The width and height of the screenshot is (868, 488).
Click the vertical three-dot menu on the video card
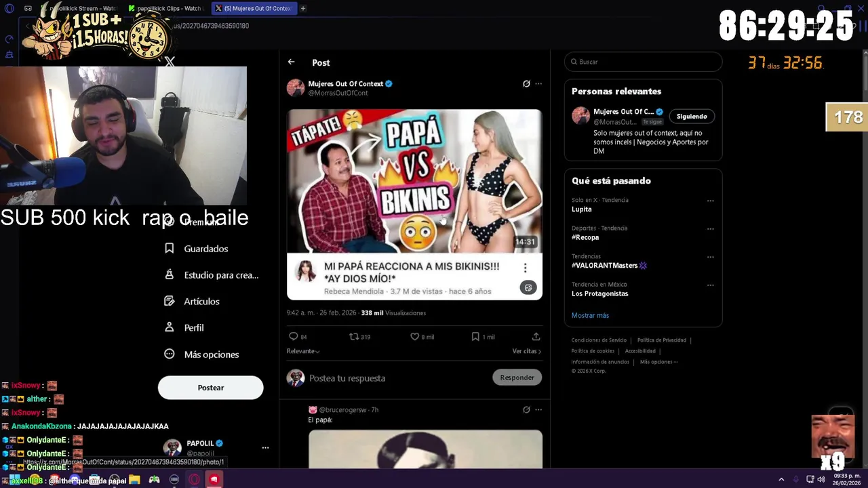coord(525,268)
